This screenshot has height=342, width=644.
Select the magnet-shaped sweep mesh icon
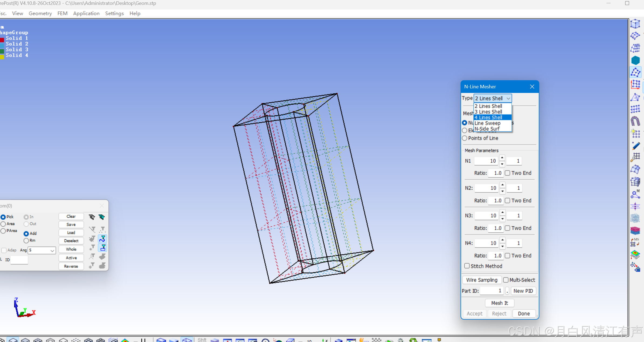[635, 121]
